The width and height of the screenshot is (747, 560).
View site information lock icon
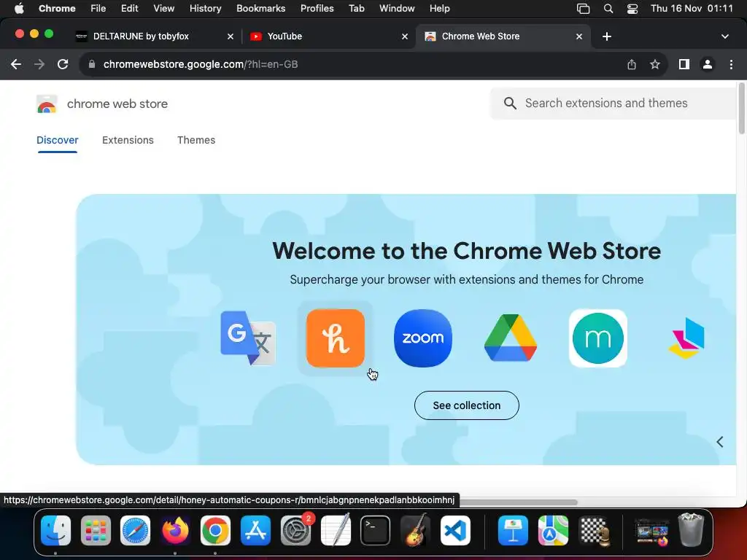[92, 64]
